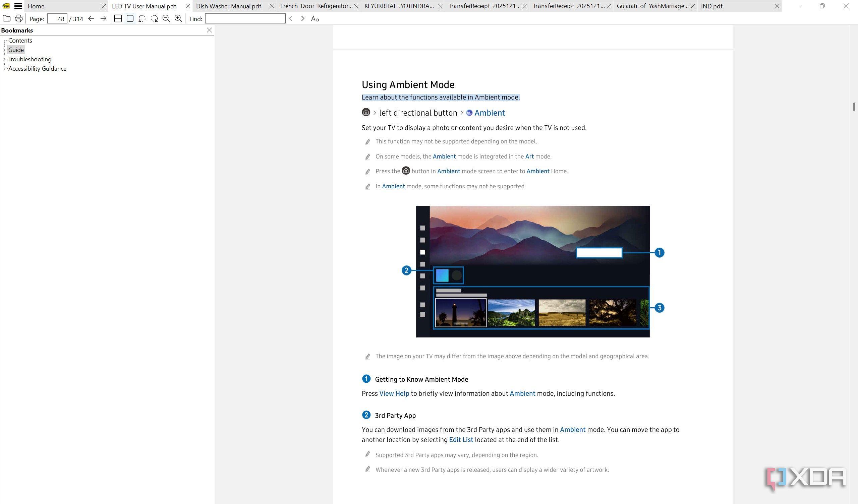
Task: Toggle the Match Case find option
Action: tap(315, 19)
